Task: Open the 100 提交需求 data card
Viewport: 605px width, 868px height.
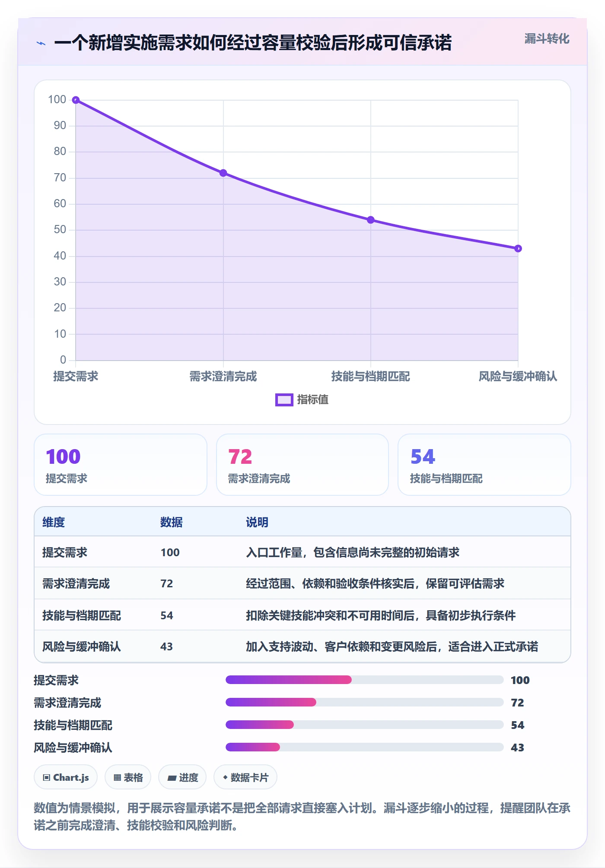Action: tap(121, 465)
